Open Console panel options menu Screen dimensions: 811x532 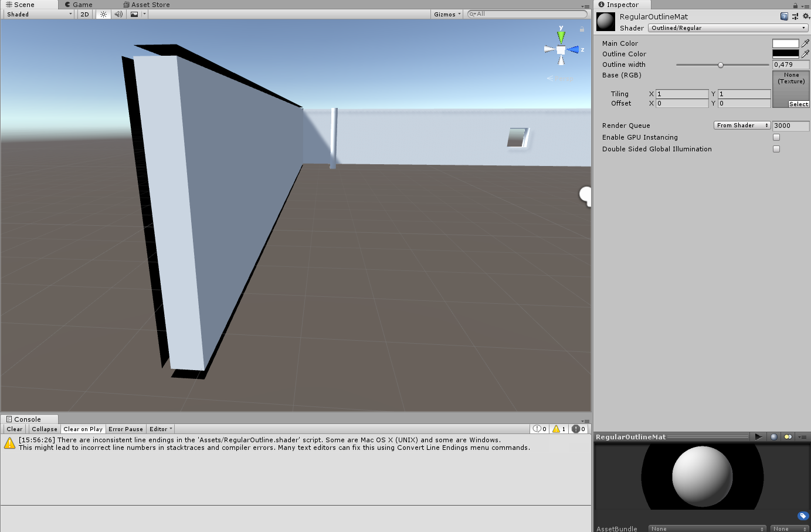(585, 421)
